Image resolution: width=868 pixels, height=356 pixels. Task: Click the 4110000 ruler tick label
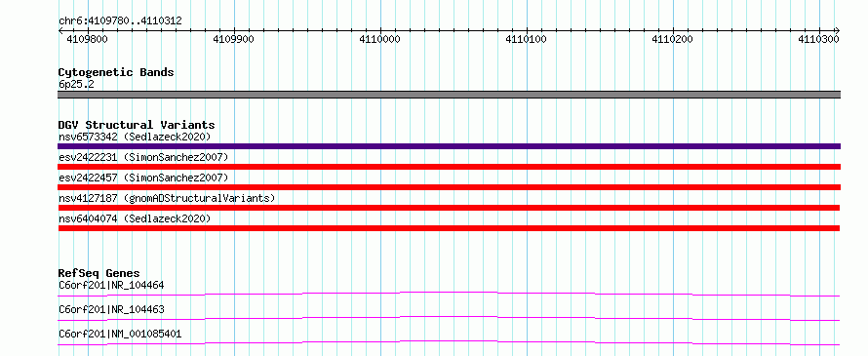[379, 39]
